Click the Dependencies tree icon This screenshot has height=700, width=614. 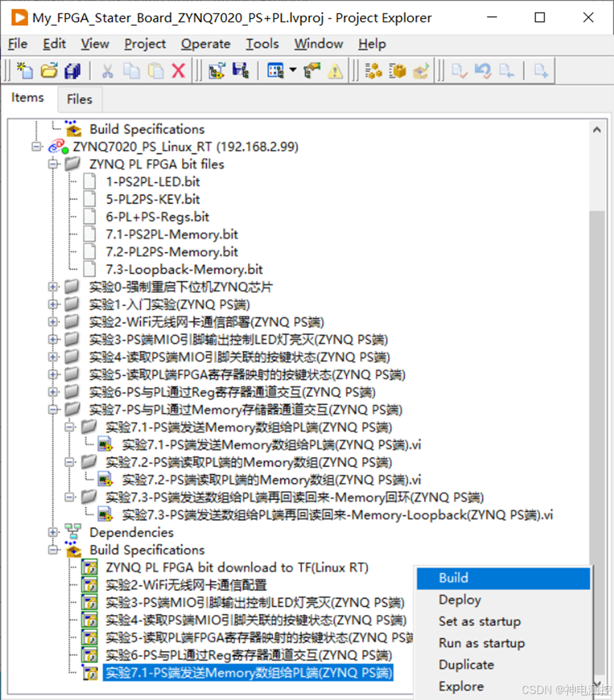(x=73, y=532)
